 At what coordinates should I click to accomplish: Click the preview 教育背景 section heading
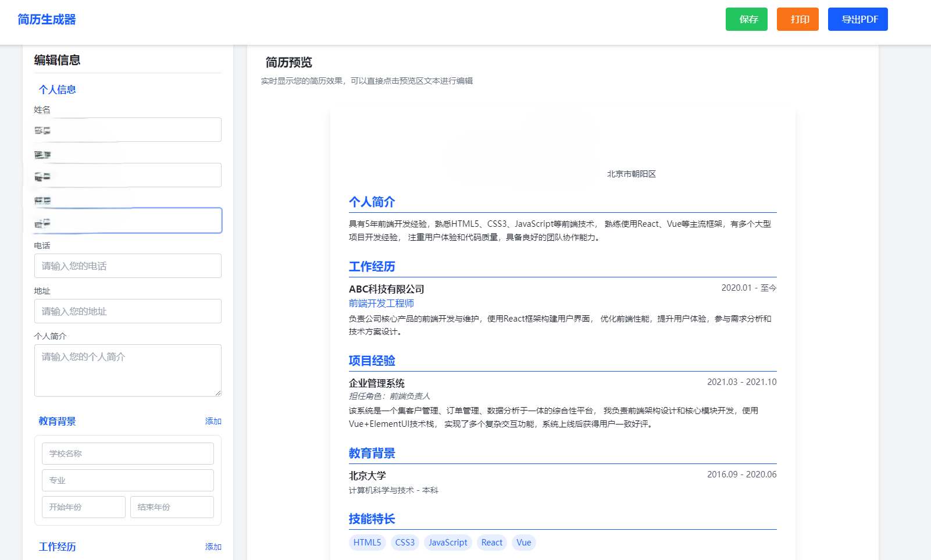click(372, 453)
